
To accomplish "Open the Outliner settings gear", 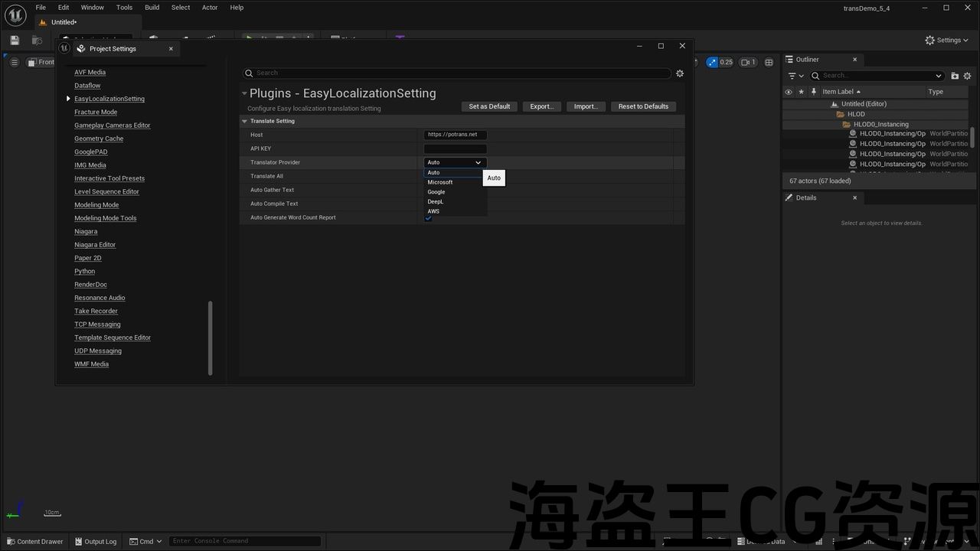I will [968, 76].
